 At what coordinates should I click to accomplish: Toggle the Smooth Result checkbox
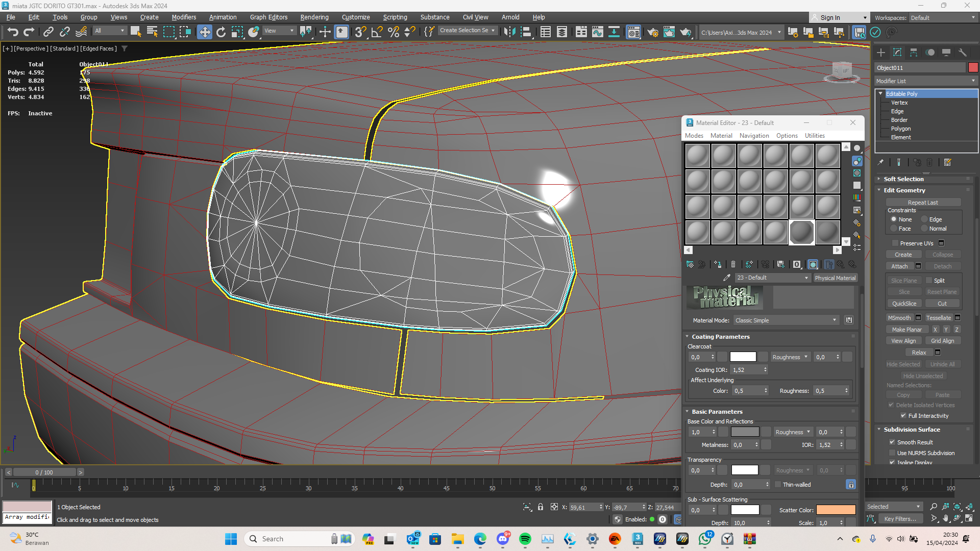point(892,442)
